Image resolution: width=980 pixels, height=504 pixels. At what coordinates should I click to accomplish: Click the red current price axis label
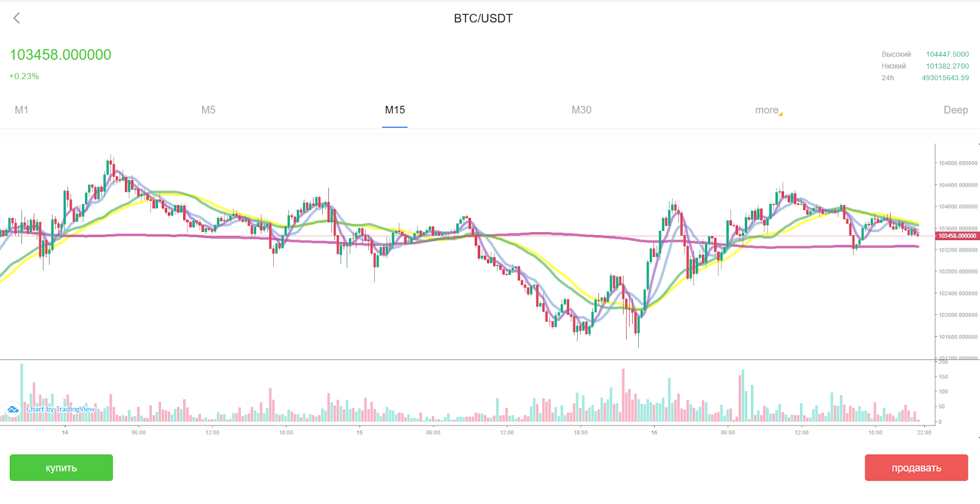[957, 236]
